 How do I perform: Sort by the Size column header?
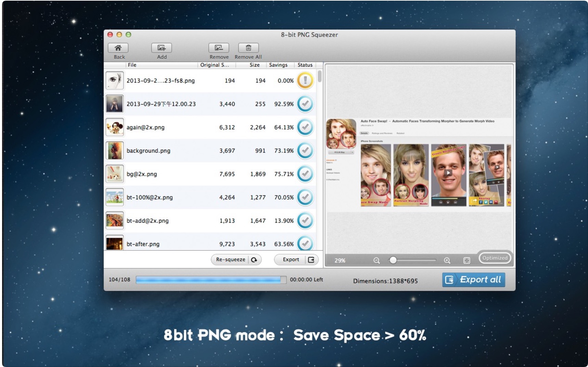pyautogui.click(x=254, y=65)
